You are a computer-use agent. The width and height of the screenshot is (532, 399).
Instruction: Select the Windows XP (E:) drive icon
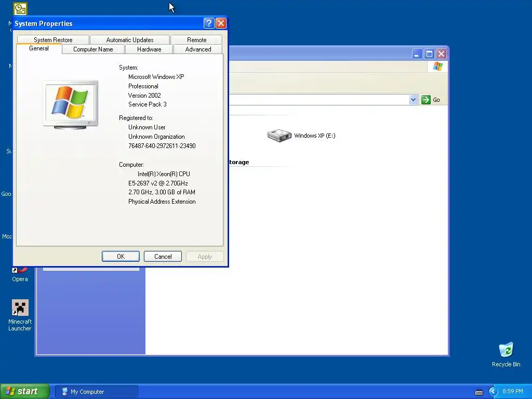click(x=279, y=136)
